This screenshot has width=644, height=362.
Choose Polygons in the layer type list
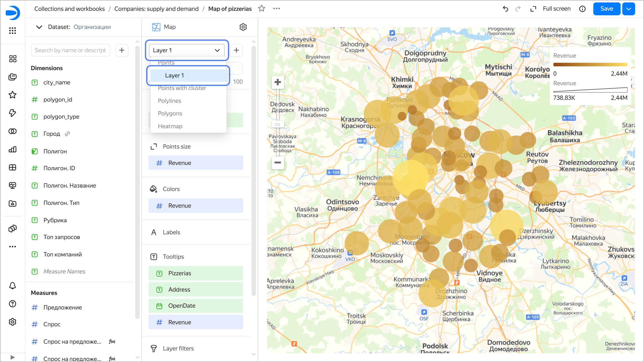[170, 113]
